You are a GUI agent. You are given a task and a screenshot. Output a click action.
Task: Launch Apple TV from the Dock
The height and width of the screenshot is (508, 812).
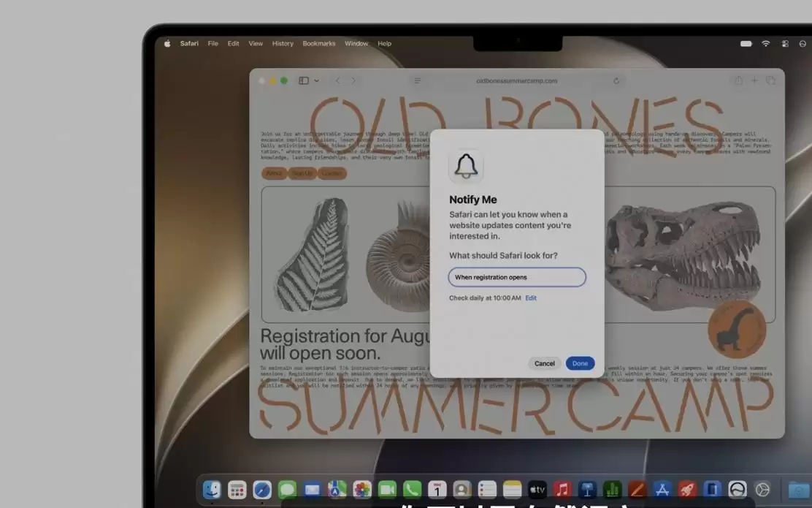point(537,489)
